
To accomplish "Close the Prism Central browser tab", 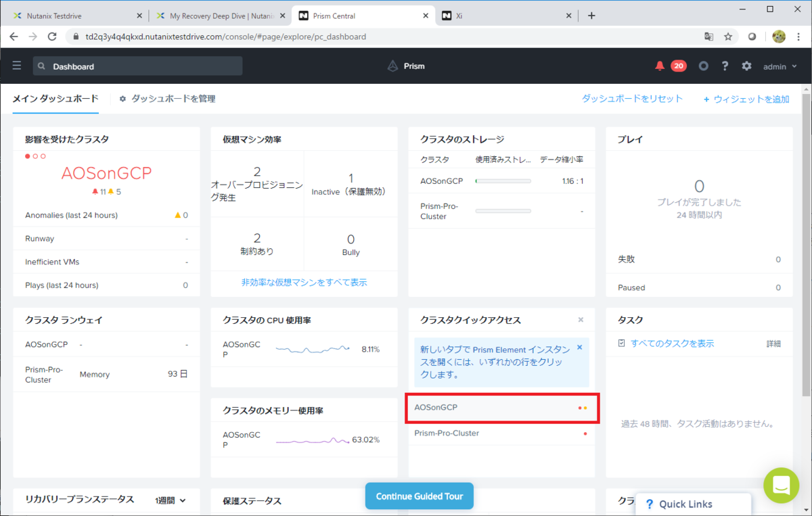I will (426, 16).
